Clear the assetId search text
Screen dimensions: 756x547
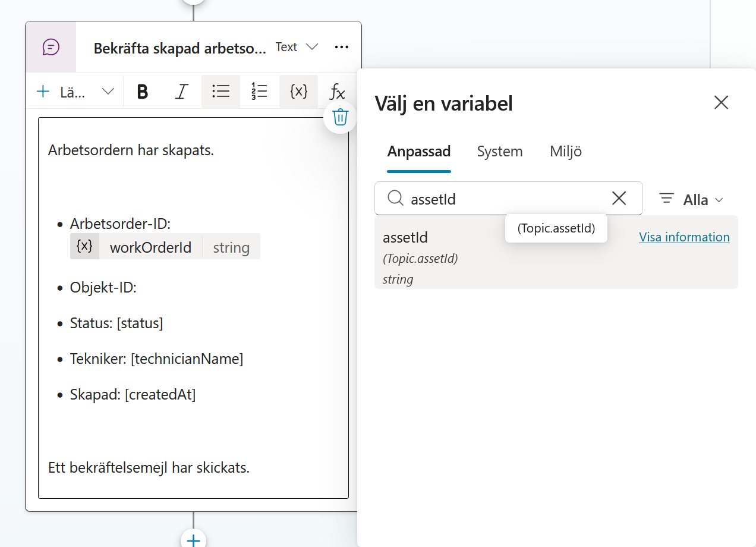619,199
